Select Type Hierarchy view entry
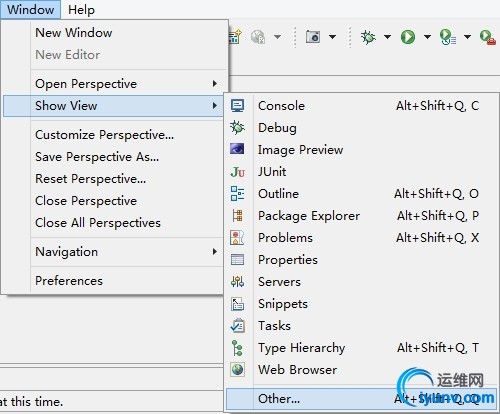500x414 pixels. pyautogui.click(x=362, y=348)
